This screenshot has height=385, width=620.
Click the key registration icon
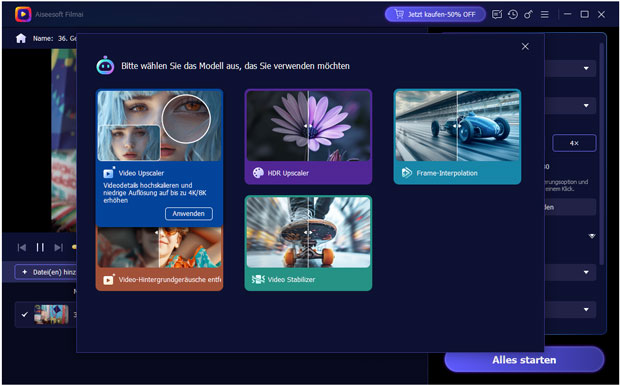coord(528,15)
